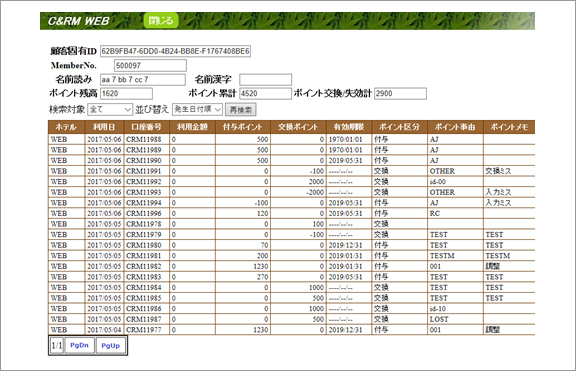Click the MemberNo. field showing 500097
This screenshot has width=576, height=371.
[x=150, y=65]
